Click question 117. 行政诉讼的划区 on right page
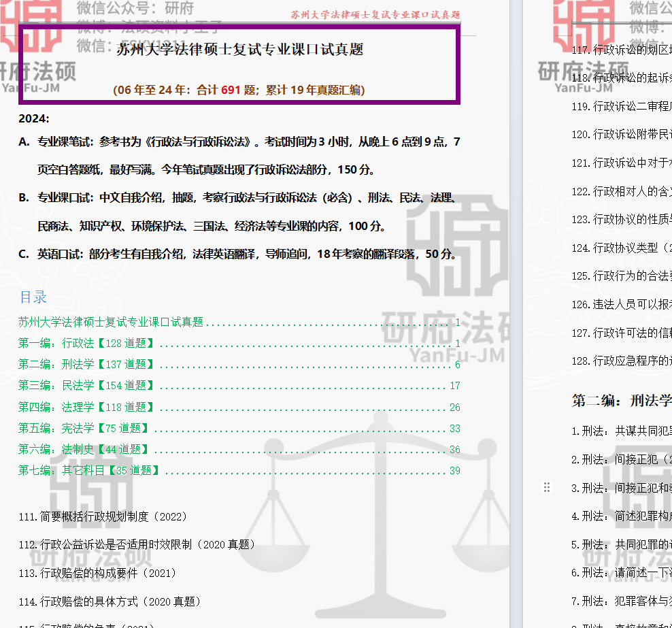672x628 pixels. pos(622,50)
